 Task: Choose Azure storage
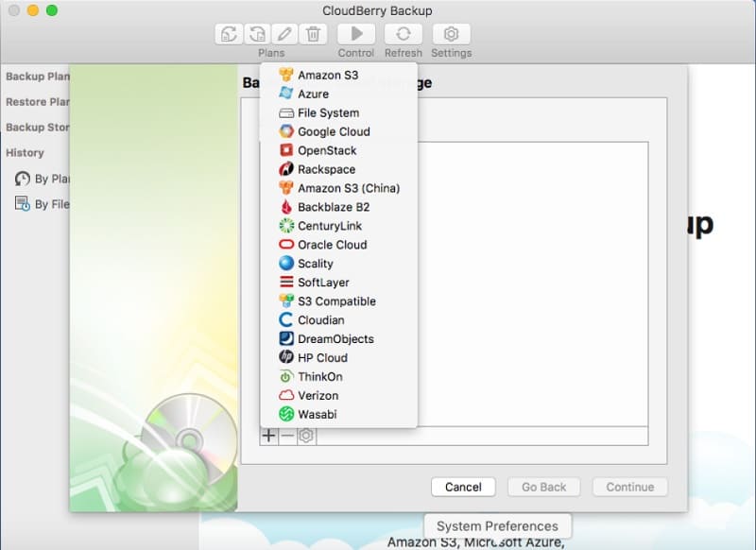coord(338,94)
